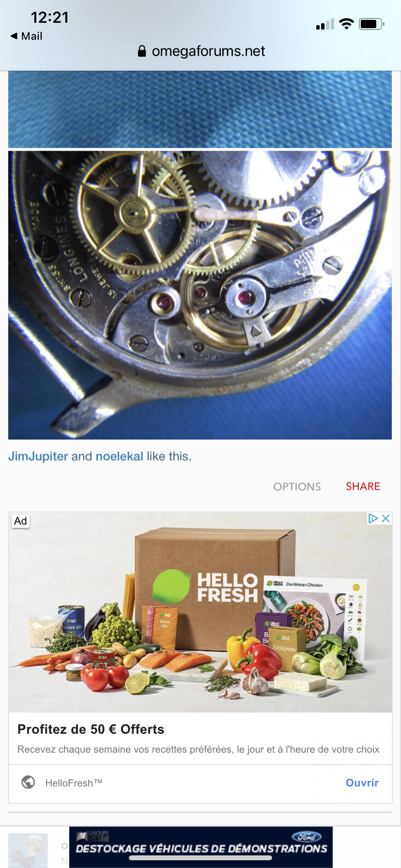This screenshot has height=868, width=401.
Task: Tap the Ad label badge
Action: [20, 521]
